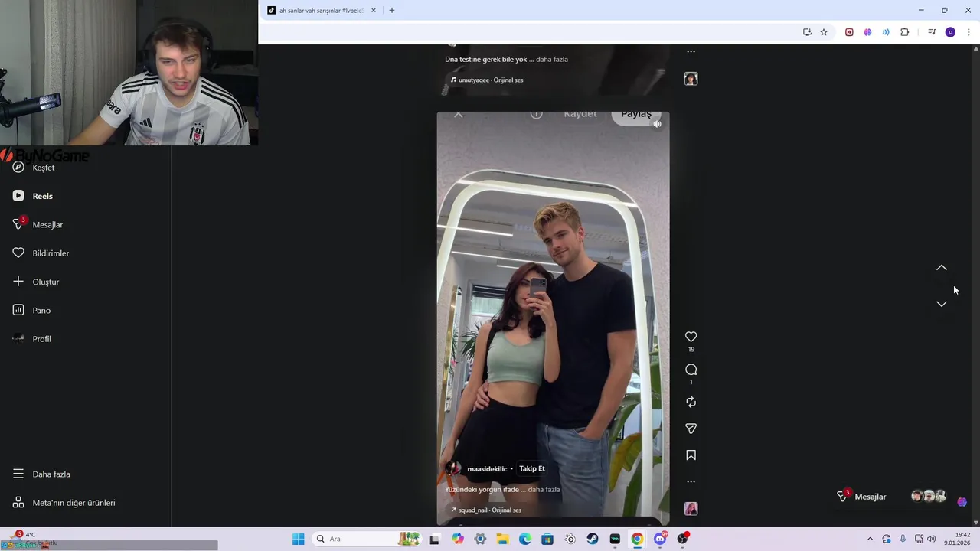Open Task View from taskbar

pyautogui.click(x=434, y=539)
